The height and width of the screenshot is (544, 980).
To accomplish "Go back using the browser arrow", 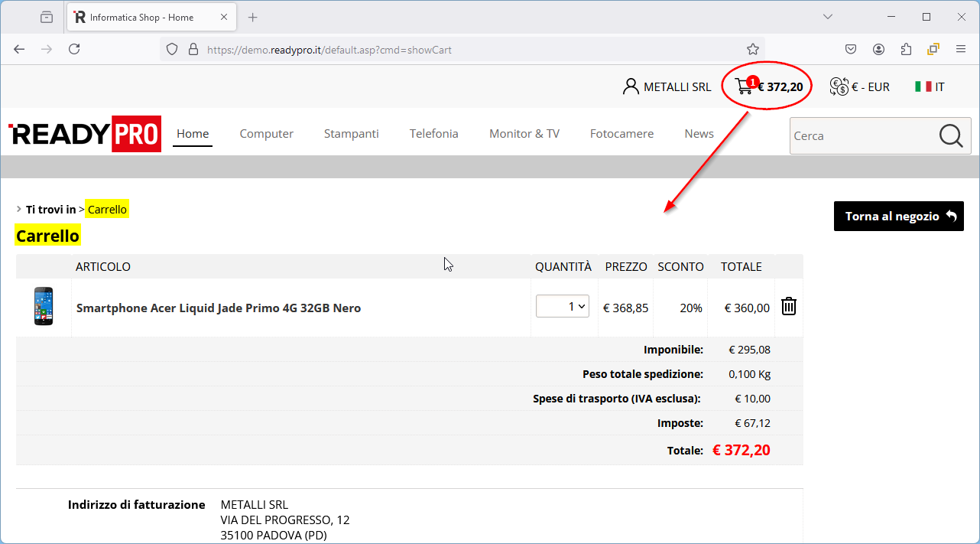I will point(19,49).
